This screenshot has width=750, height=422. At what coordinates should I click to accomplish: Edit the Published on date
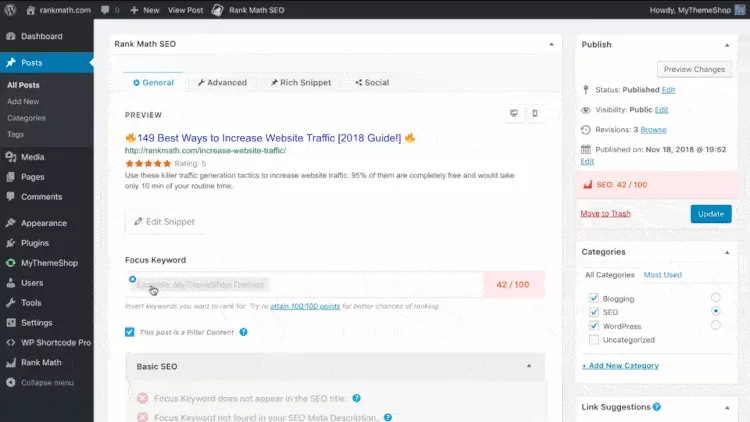pyautogui.click(x=587, y=161)
